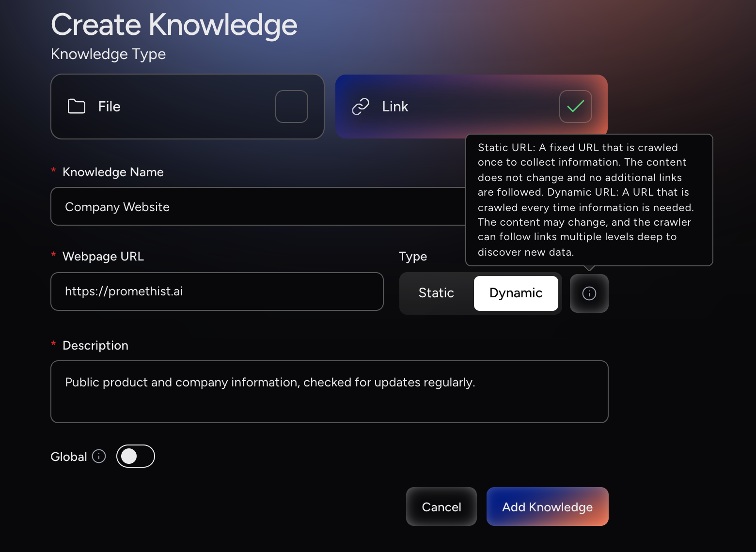The image size is (756, 552).
Task: Click the 'Knowledge Type' subtitle text
Action: click(x=108, y=54)
